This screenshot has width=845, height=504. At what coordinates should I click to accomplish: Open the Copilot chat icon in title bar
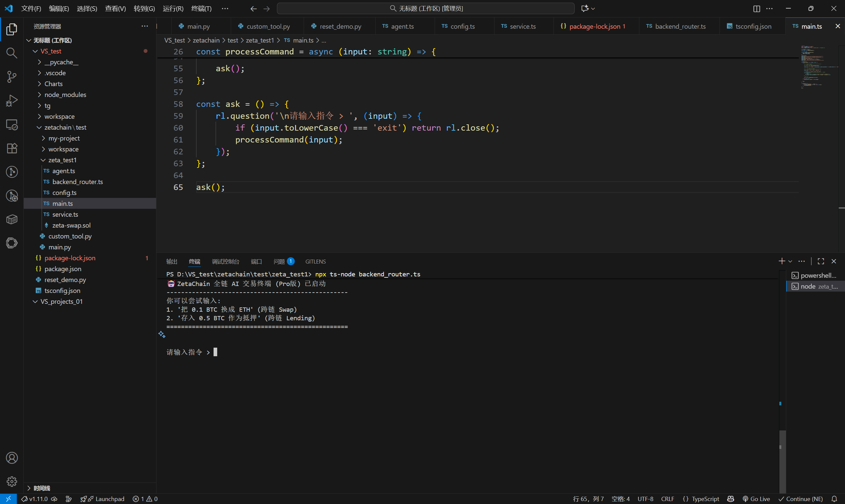pos(585,9)
